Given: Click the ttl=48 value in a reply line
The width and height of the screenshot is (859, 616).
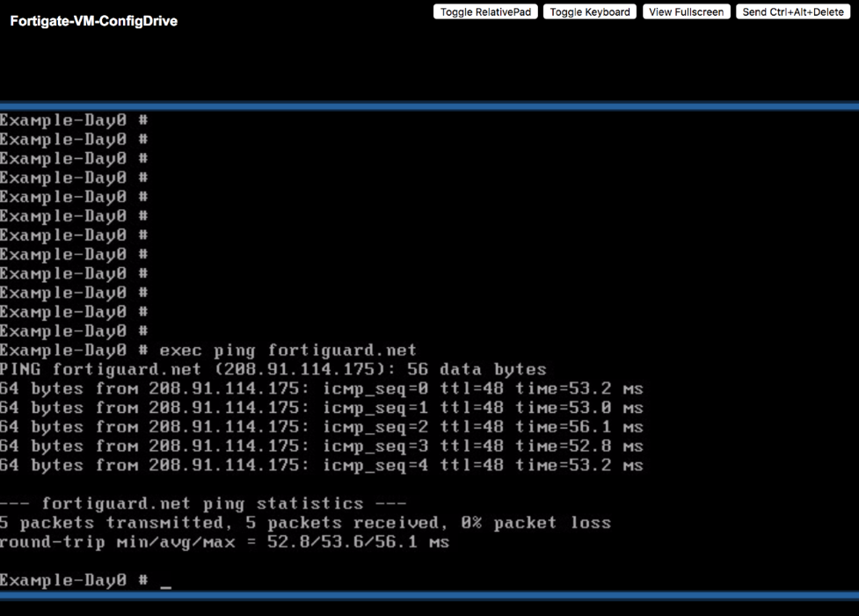Looking at the screenshot, I should click(464, 388).
